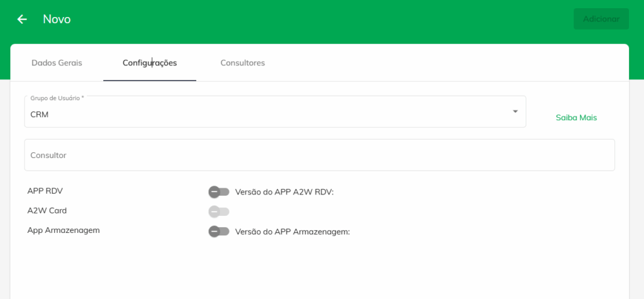Select the Configurações tab
The width and height of the screenshot is (644, 299).
click(150, 63)
